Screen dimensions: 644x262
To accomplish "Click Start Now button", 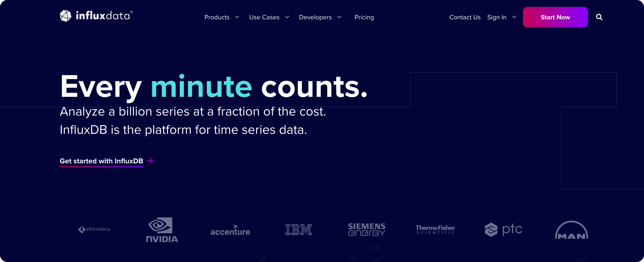I will 556,17.
